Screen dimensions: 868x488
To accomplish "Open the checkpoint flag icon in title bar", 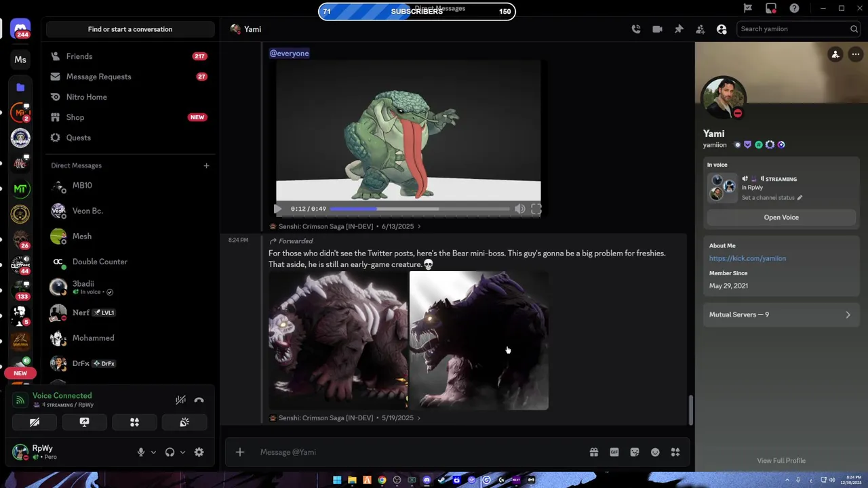I will pyautogui.click(x=747, y=8).
